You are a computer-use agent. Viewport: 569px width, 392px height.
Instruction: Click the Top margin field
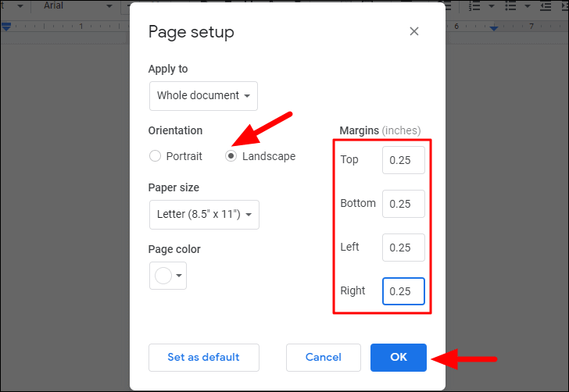pos(403,160)
